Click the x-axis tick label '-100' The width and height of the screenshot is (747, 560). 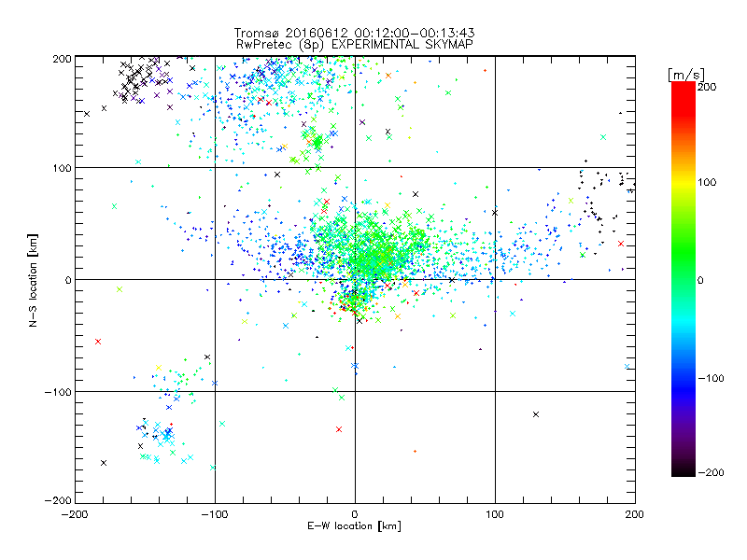tap(215, 514)
